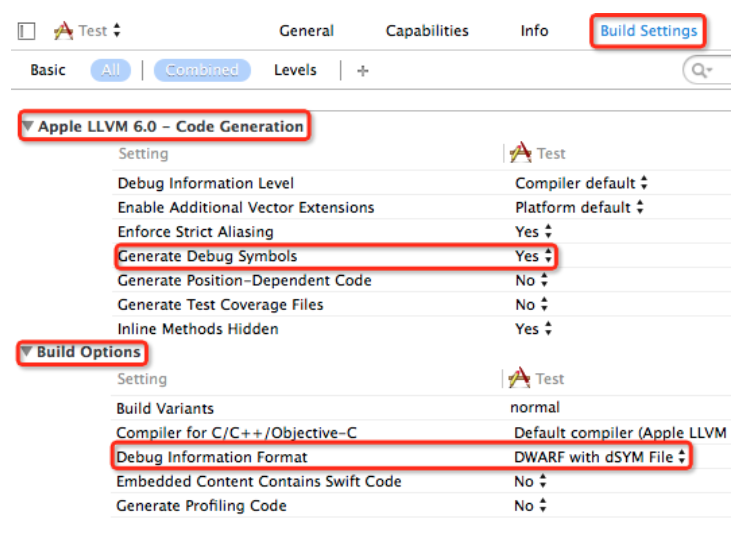
Task: Toggle the Combined view filter
Action: point(202,70)
